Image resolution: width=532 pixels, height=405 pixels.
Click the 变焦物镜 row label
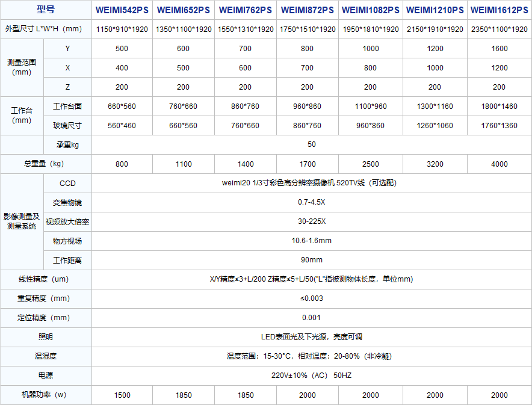(x=67, y=202)
